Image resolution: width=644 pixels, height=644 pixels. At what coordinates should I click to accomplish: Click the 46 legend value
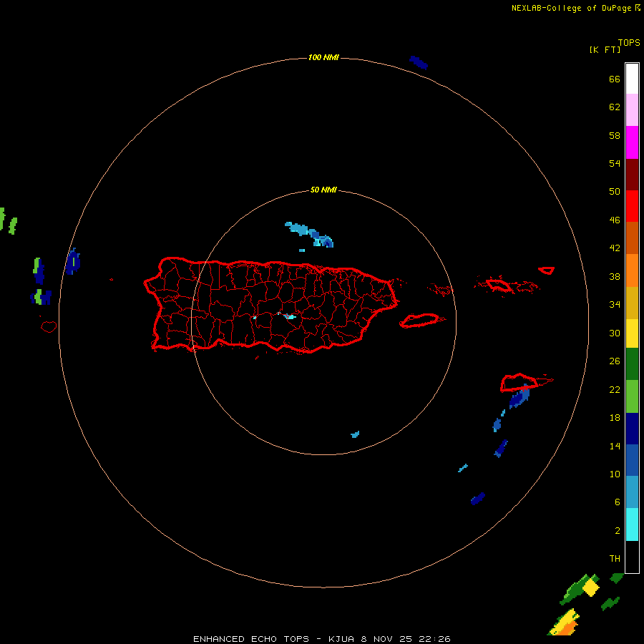coord(615,220)
